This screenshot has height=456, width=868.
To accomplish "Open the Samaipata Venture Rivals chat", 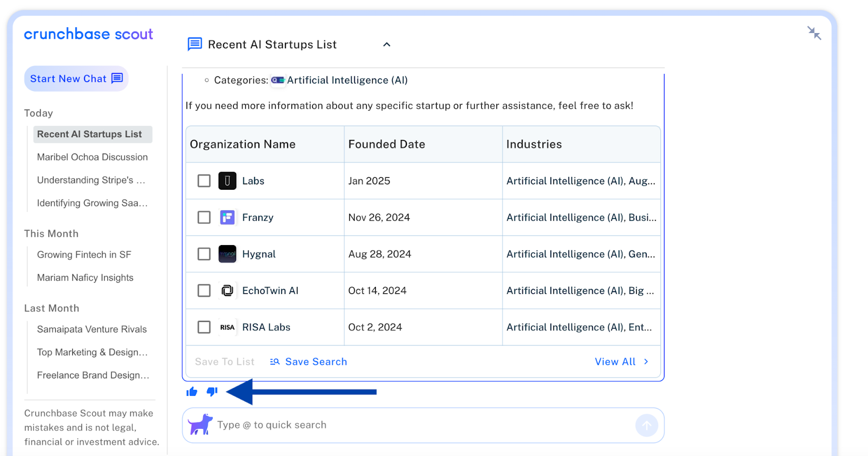I will 92,329.
